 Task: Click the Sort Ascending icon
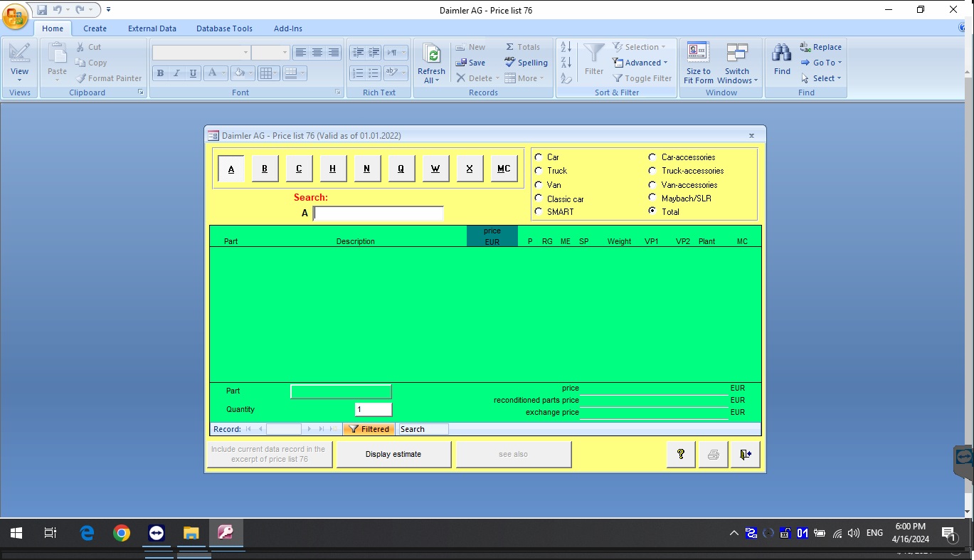click(x=566, y=47)
